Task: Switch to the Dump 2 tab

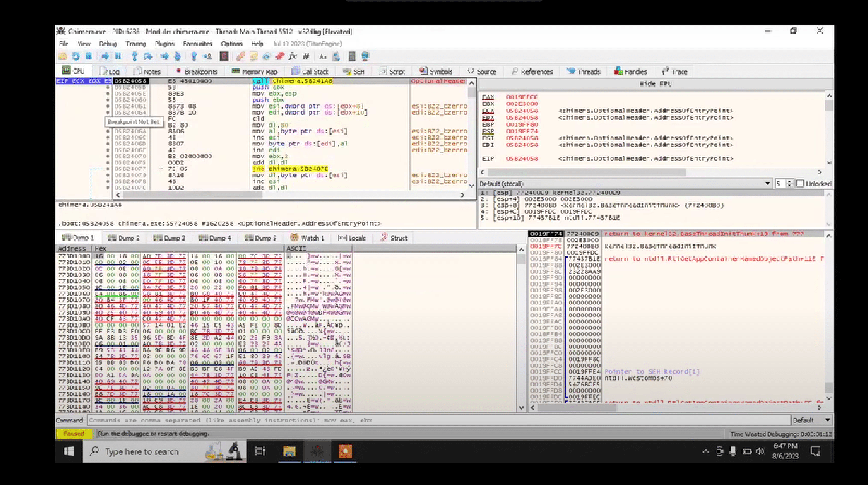Action: (124, 238)
